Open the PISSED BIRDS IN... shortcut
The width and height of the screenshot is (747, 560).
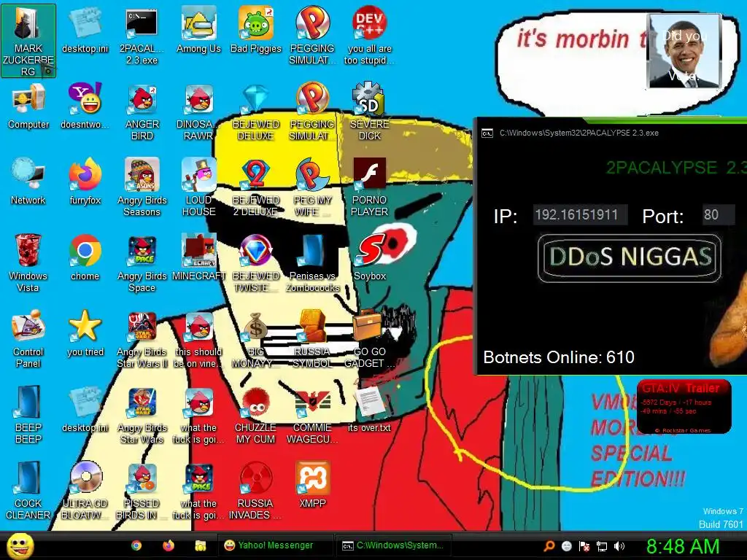(x=142, y=491)
